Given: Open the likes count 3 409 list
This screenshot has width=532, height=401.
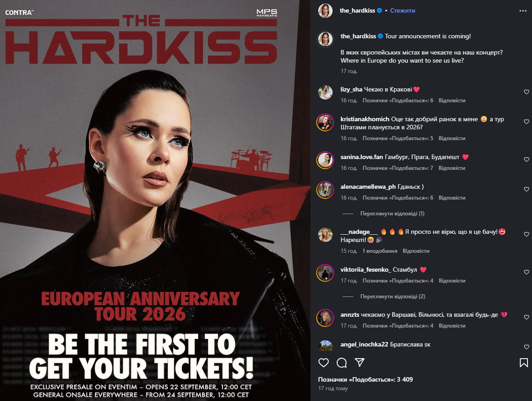Looking at the screenshot, I should tap(365, 379).
